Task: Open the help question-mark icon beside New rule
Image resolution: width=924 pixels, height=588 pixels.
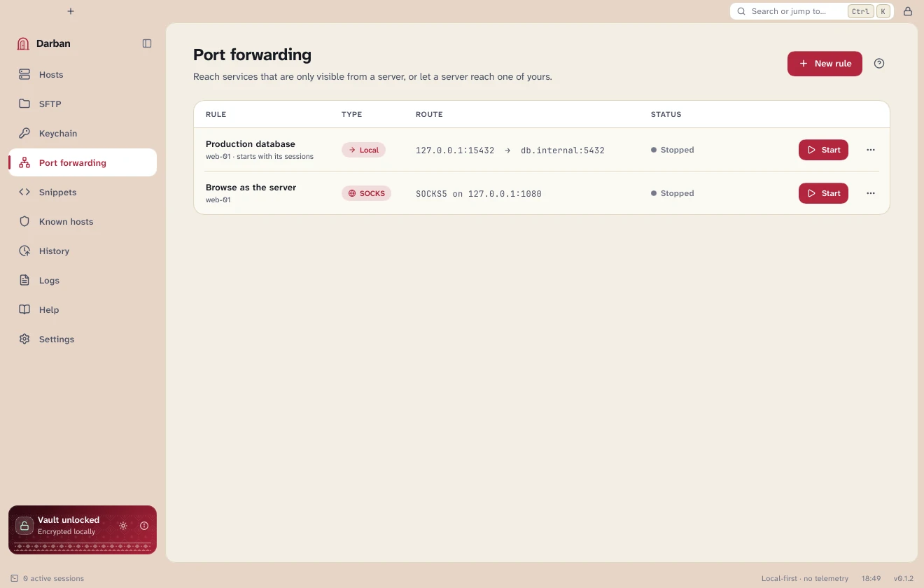Action: [879, 63]
